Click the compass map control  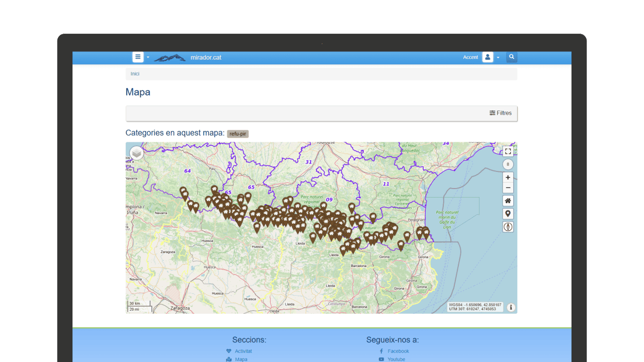(x=508, y=227)
